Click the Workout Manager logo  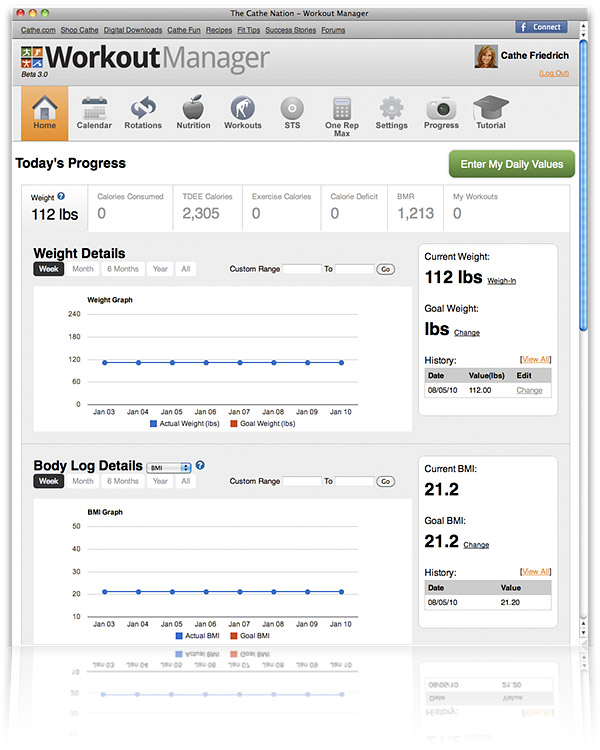(145, 60)
